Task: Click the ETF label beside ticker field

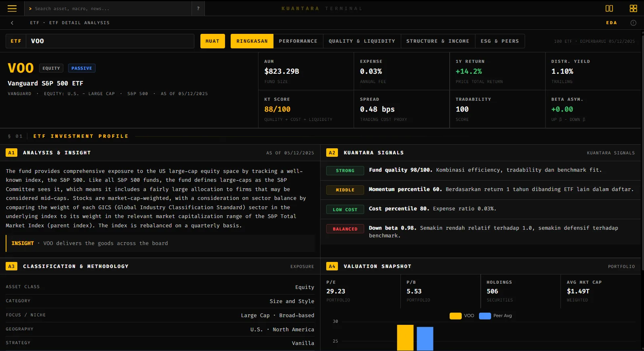Action: coord(16,41)
